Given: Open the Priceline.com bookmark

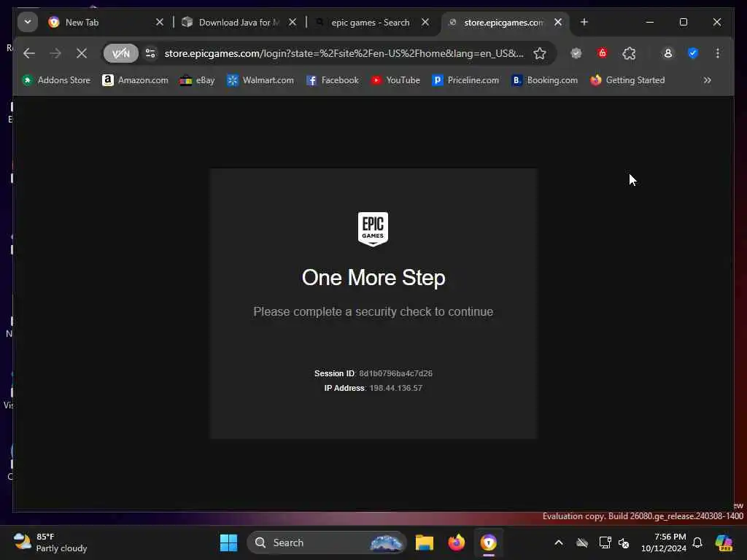Looking at the screenshot, I should point(465,80).
